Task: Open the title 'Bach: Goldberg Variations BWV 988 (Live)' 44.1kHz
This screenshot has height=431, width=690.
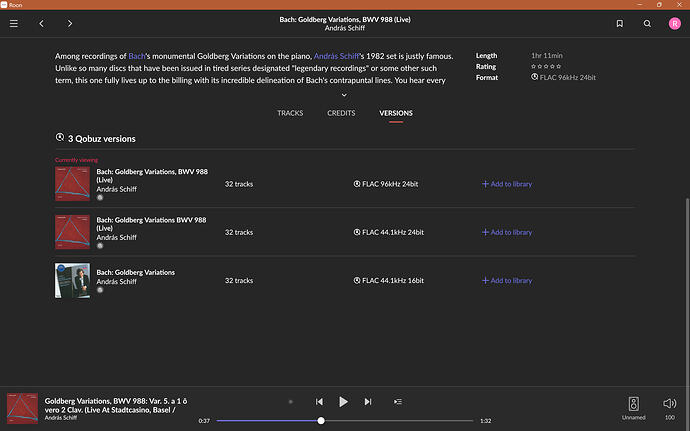Action: pos(151,224)
